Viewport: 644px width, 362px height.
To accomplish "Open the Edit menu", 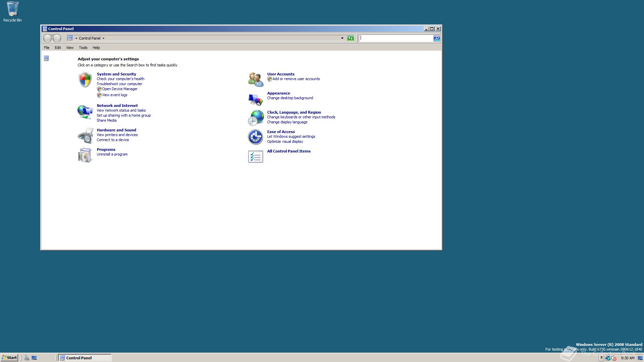I will 58,48.
